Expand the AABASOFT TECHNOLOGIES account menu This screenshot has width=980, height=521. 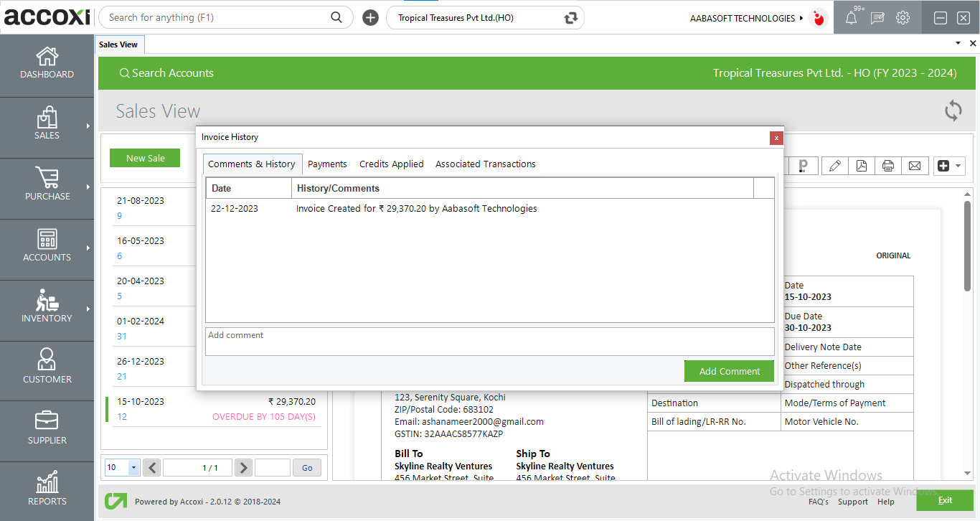point(746,18)
